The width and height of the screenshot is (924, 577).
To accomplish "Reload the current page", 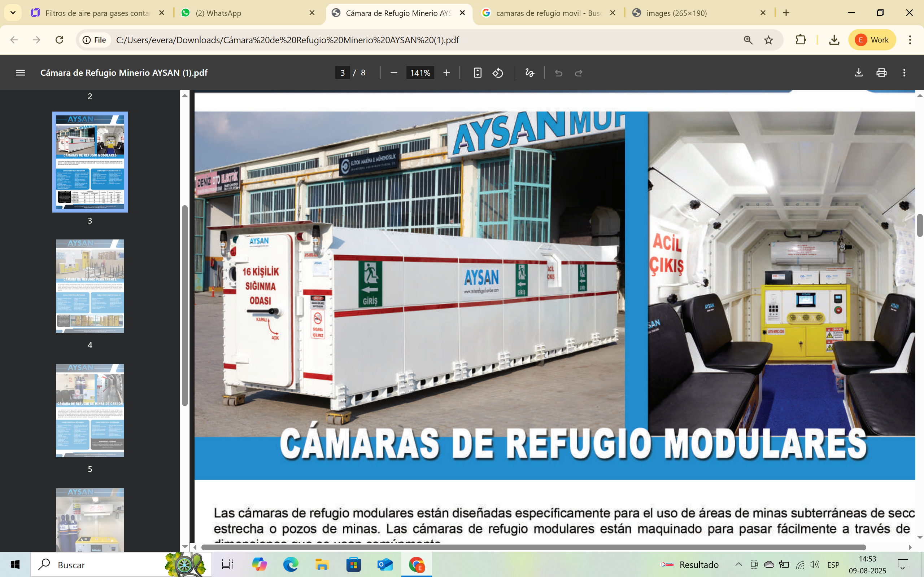I will pyautogui.click(x=59, y=40).
